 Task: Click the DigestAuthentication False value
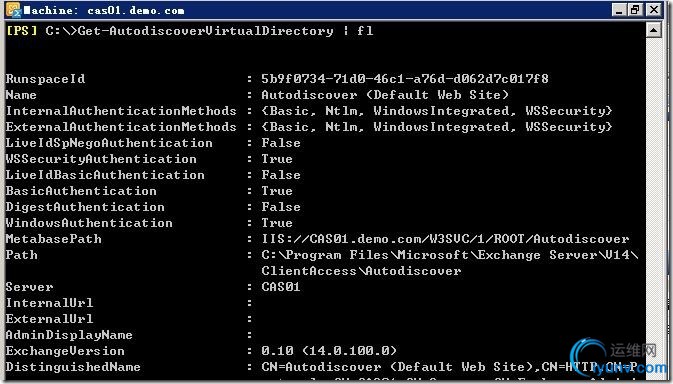[x=281, y=207]
